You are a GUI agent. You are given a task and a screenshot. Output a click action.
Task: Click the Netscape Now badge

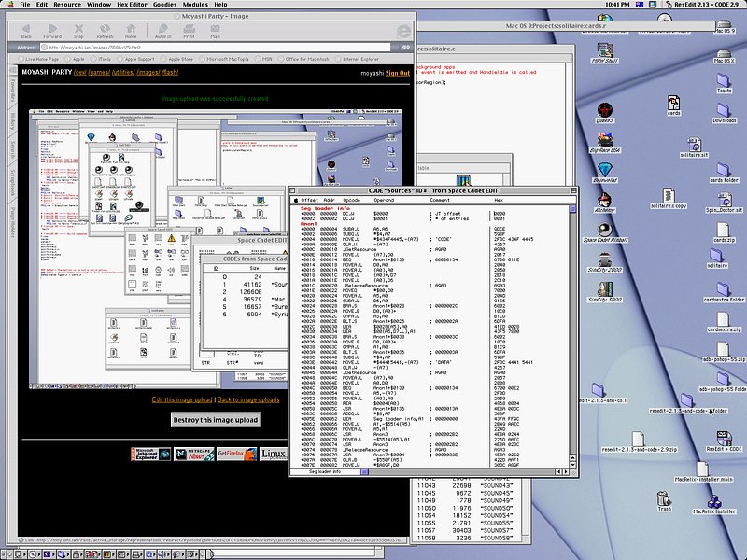pos(194,454)
